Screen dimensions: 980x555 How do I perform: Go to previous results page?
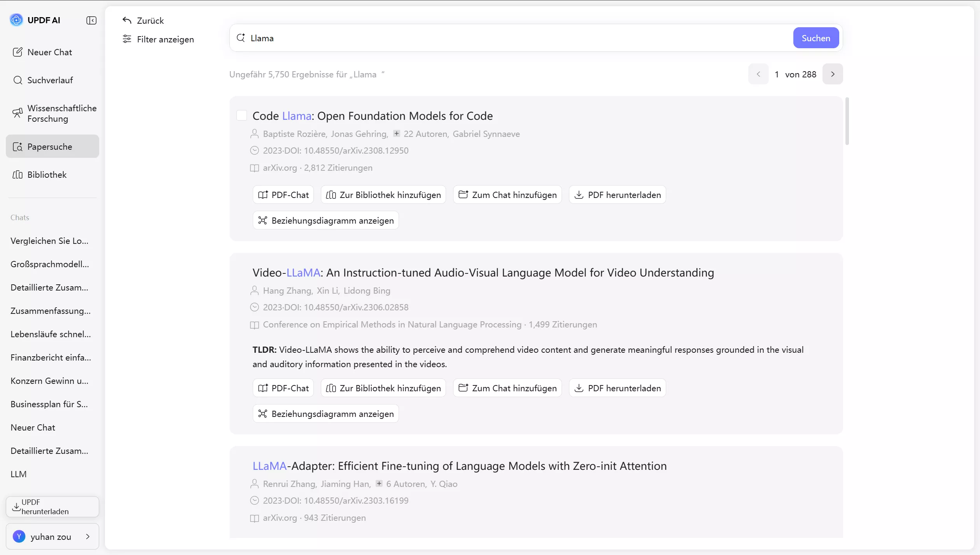point(758,74)
